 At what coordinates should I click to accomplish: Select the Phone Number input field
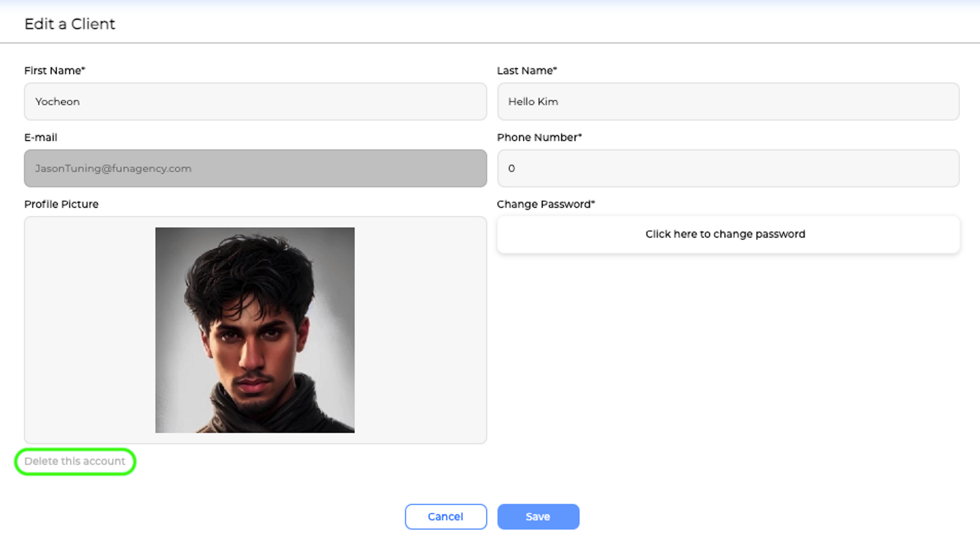pyautogui.click(x=728, y=168)
